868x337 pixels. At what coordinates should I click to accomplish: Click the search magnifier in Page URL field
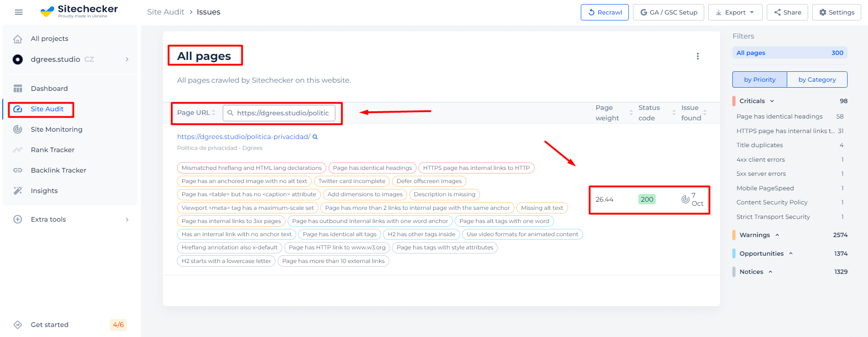(230, 113)
